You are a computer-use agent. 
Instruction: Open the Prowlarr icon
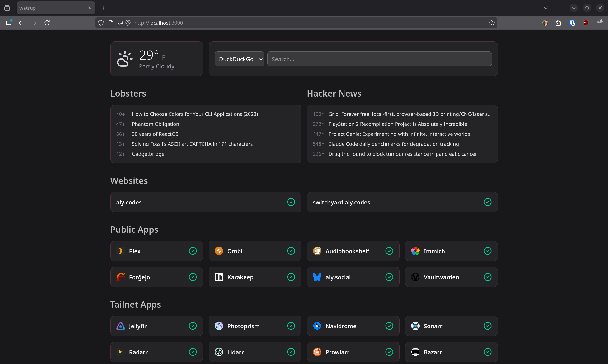point(317,352)
